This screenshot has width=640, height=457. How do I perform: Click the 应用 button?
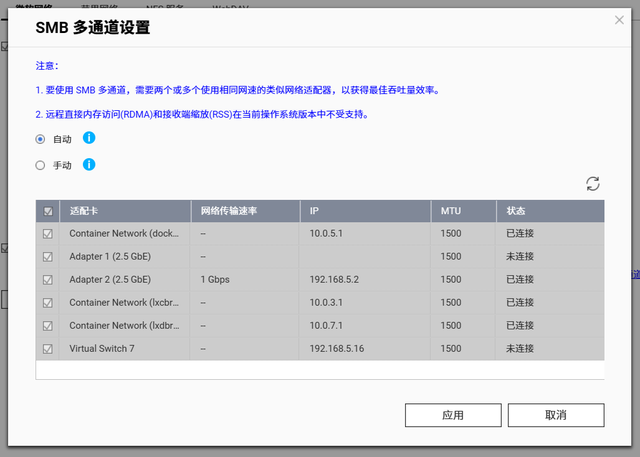tap(453, 415)
